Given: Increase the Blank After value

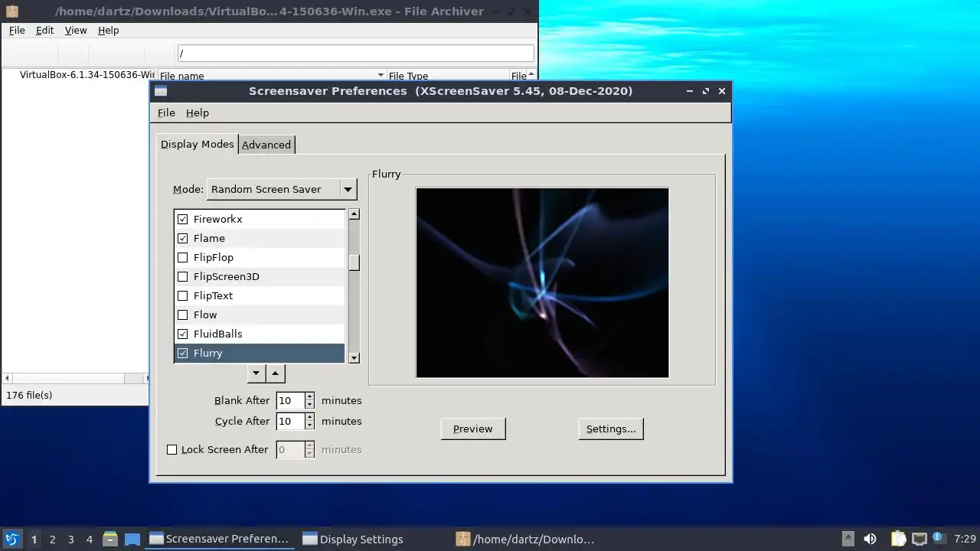Looking at the screenshot, I should tap(309, 396).
